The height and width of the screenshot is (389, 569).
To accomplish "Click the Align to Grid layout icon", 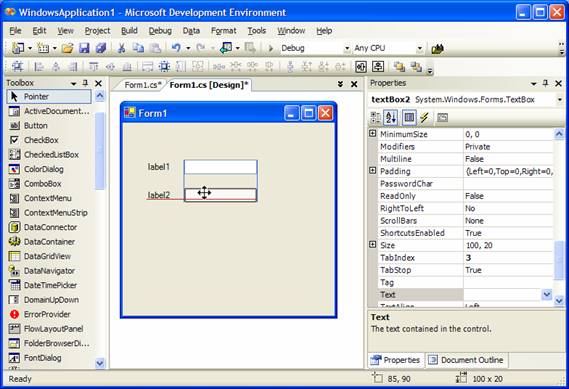I will (x=17, y=66).
